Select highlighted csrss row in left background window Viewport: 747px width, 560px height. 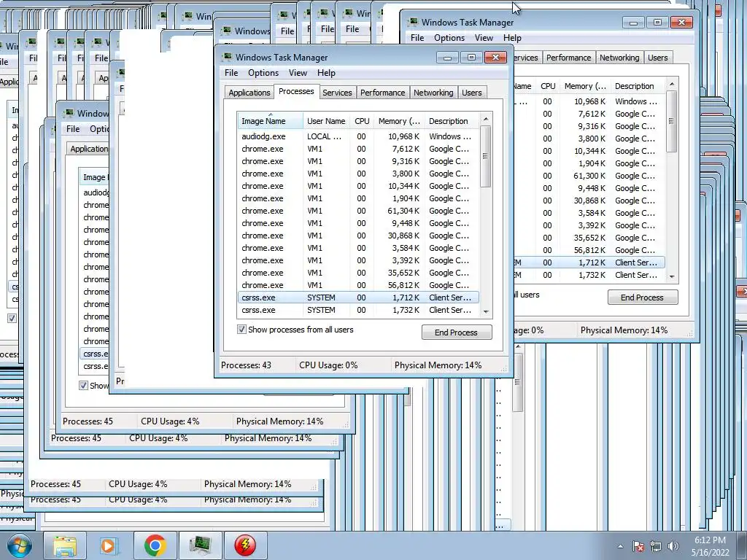point(96,354)
